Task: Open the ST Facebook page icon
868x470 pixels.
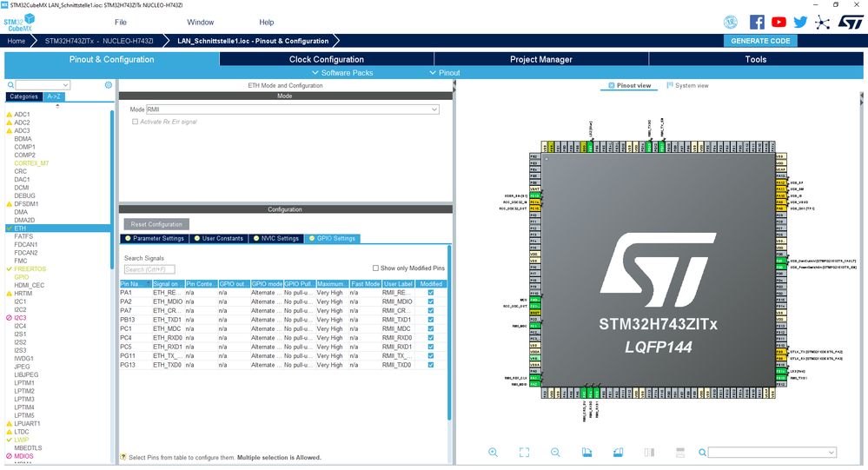Action: tap(757, 22)
